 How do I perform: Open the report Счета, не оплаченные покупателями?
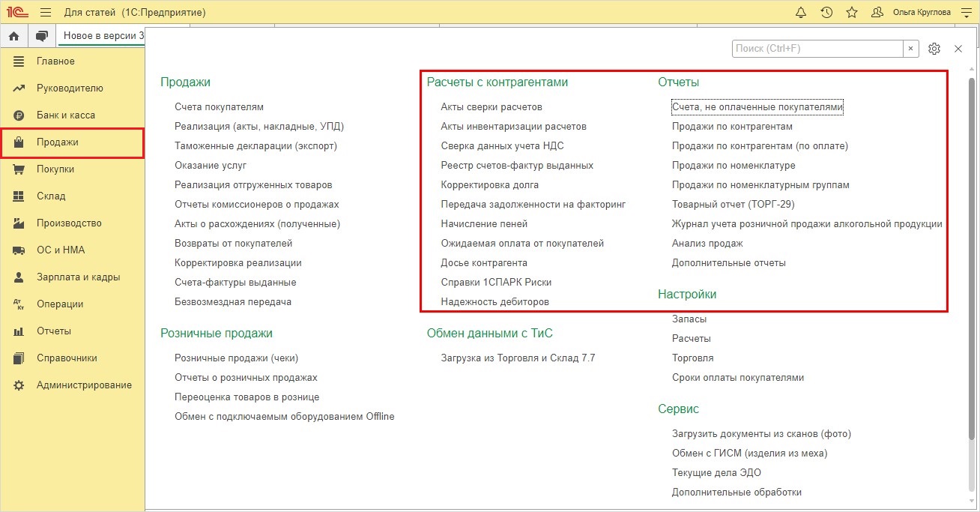757,107
